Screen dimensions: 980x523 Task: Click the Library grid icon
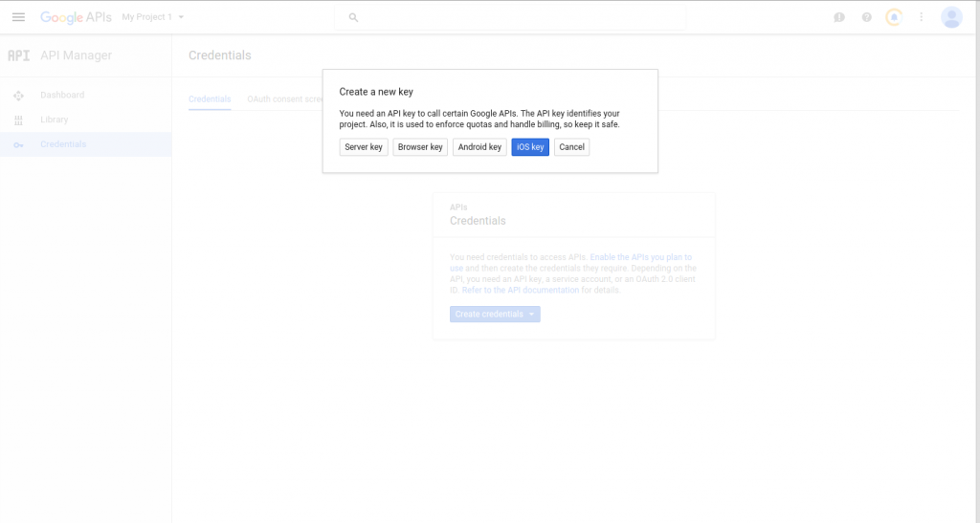coord(18,120)
